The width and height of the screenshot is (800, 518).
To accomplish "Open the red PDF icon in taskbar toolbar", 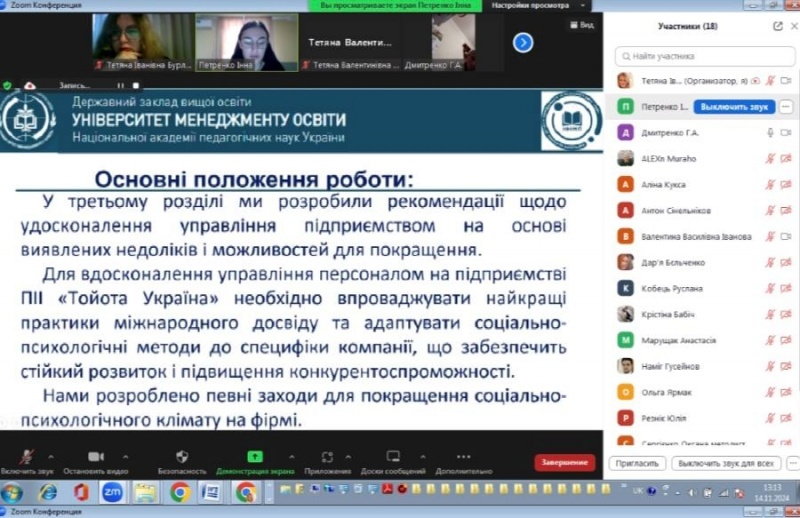I will (388, 489).
